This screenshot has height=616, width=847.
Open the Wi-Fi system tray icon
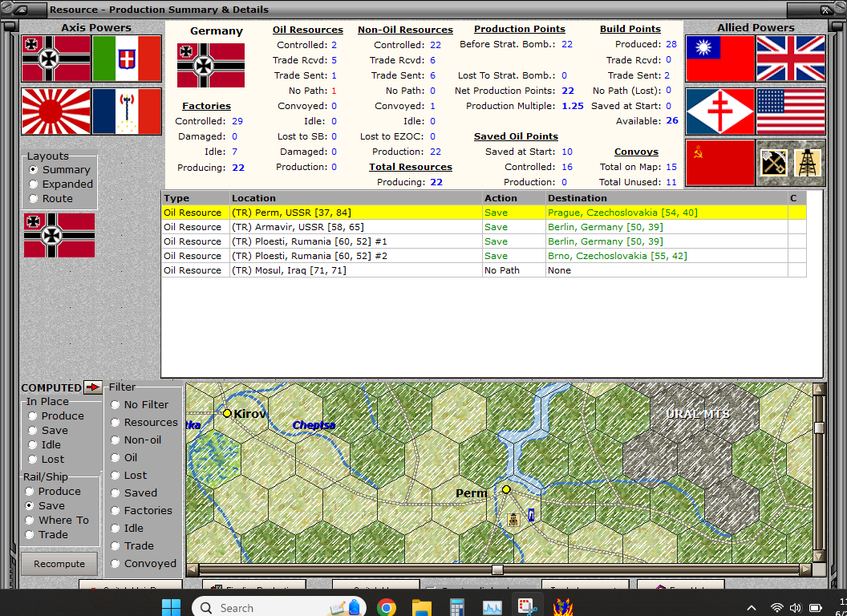(x=776, y=608)
